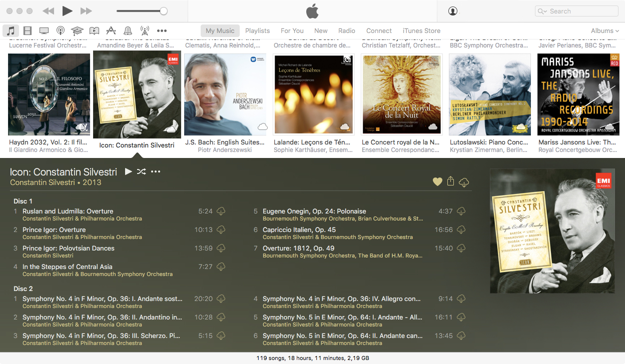Open the Tones bell icon
This screenshot has height=364, width=625.
coord(128,31)
